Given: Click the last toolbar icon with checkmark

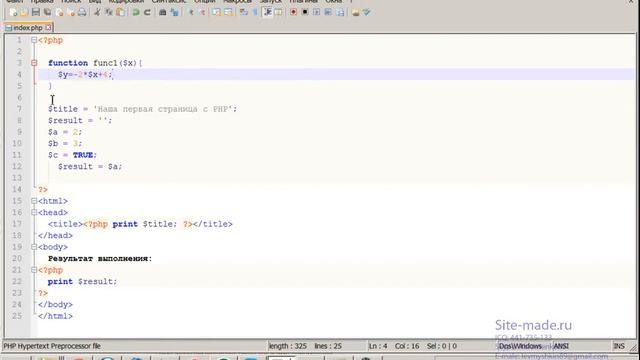Looking at the screenshot, I should point(367,12).
